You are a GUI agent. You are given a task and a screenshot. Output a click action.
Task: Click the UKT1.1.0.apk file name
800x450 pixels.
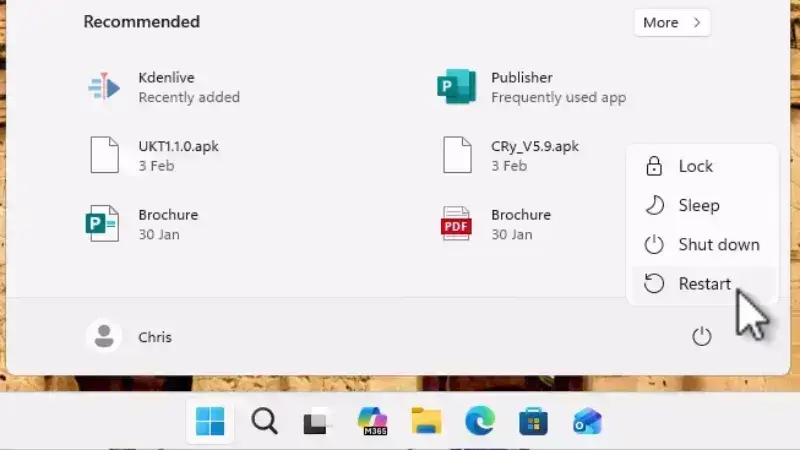[179, 146]
